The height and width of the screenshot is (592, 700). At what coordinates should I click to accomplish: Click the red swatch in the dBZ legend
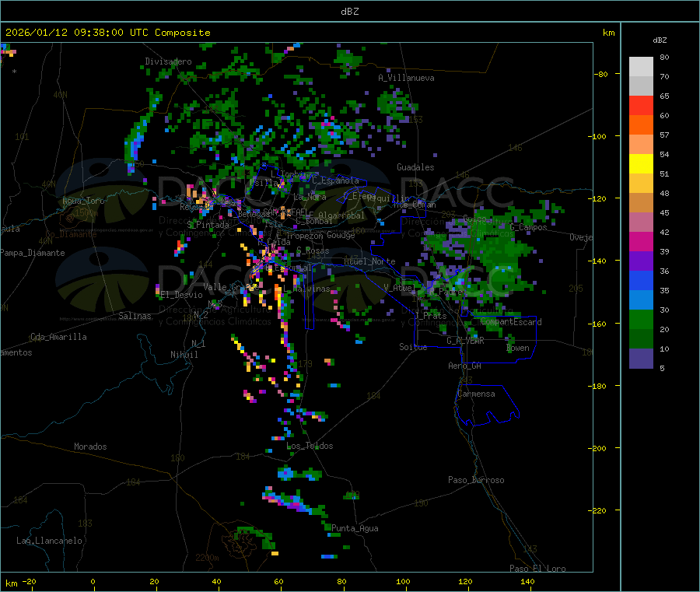[x=641, y=105]
